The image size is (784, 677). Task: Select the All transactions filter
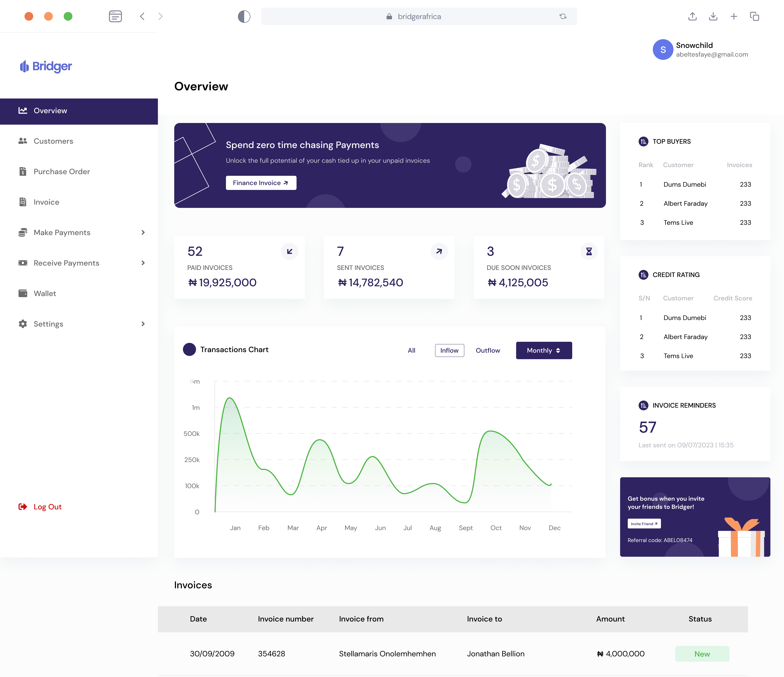(412, 351)
